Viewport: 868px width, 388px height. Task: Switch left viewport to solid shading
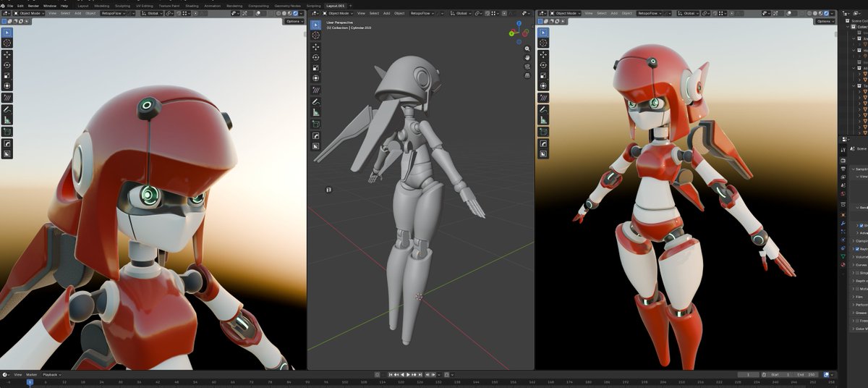click(x=284, y=13)
